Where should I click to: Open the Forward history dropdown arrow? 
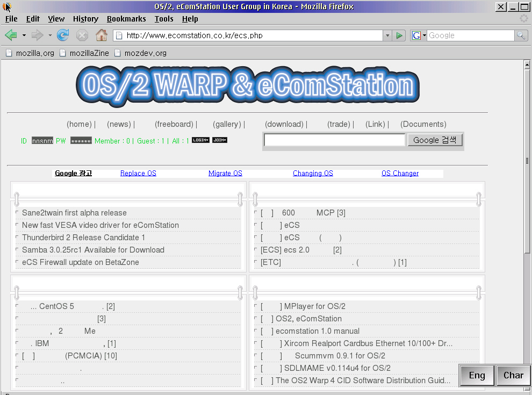[50, 35]
